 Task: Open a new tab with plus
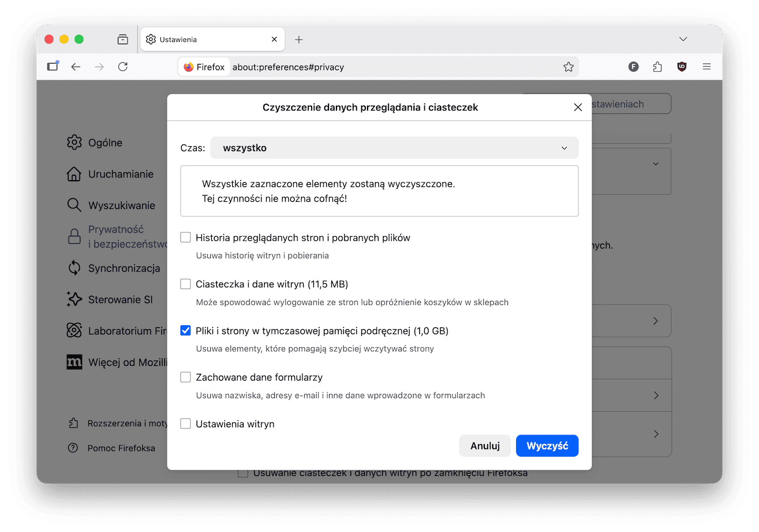point(299,39)
